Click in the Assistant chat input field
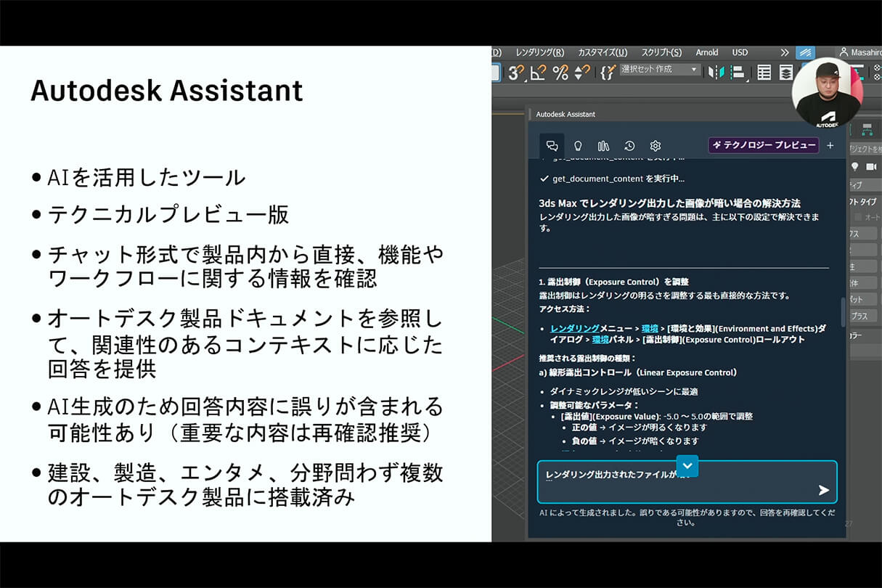 coord(687,482)
